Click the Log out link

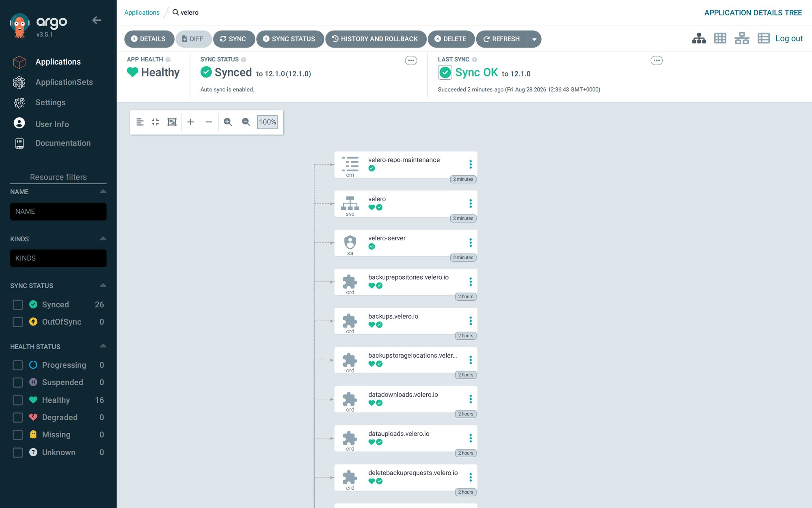click(x=789, y=39)
